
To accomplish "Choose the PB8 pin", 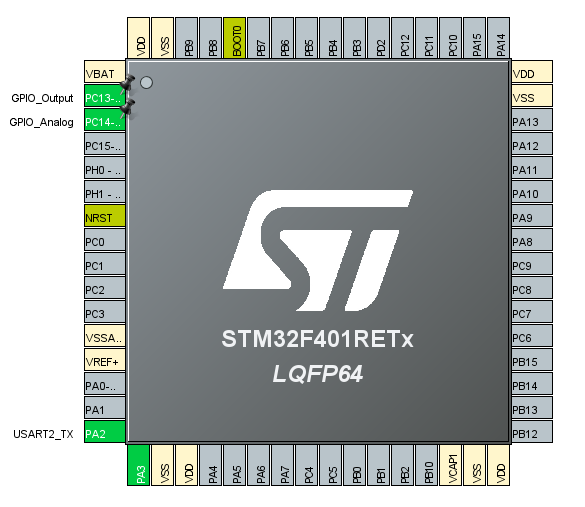I will click(x=210, y=38).
